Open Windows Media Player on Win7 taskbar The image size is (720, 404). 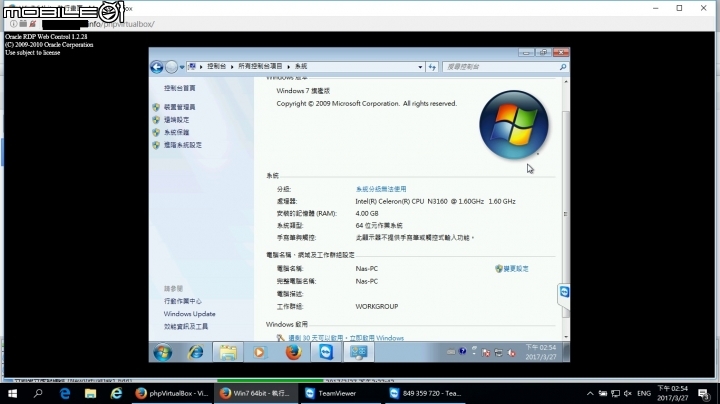point(259,353)
